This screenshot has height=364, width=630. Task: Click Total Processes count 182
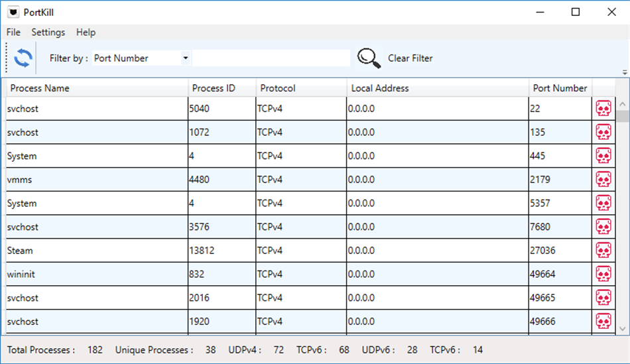click(95, 350)
